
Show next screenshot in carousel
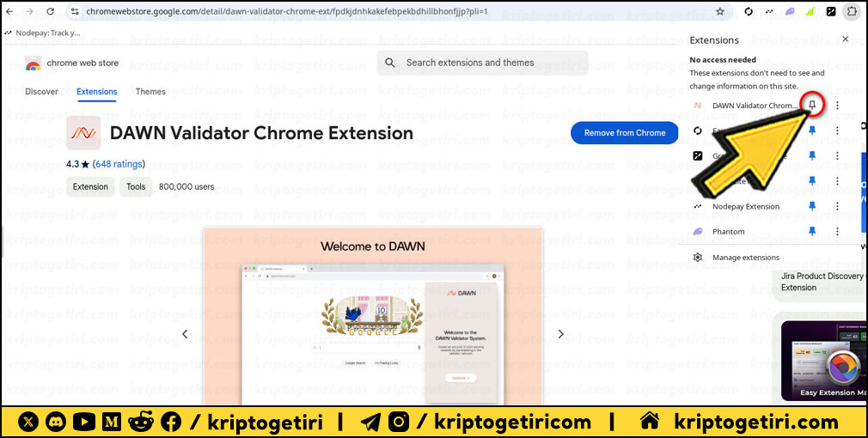click(561, 334)
